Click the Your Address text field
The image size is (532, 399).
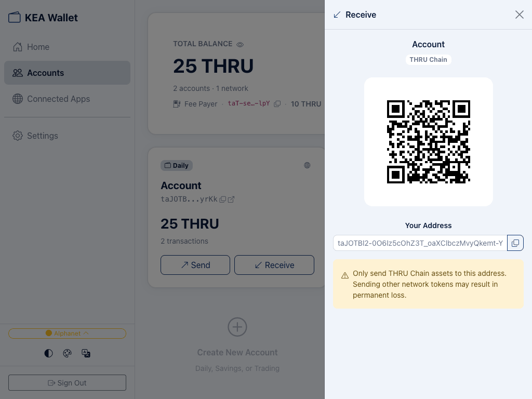[420, 243]
